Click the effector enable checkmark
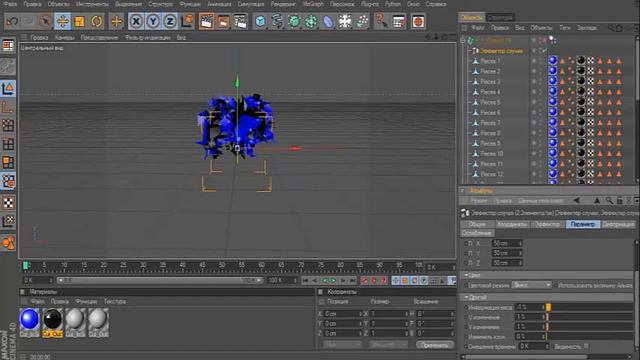640x360 pixels. click(x=544, y=50)
